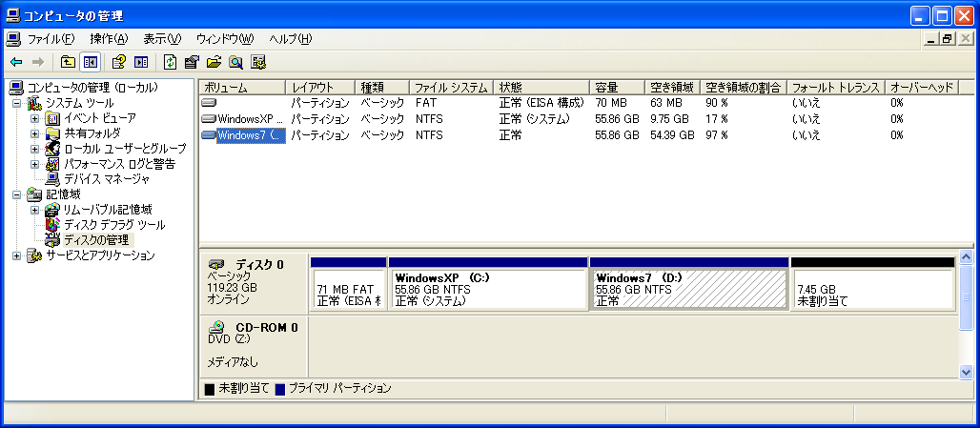Sort by レイアウト column header
The height and width of the screenshot is (428, 980).
click(x=320, y=88)
